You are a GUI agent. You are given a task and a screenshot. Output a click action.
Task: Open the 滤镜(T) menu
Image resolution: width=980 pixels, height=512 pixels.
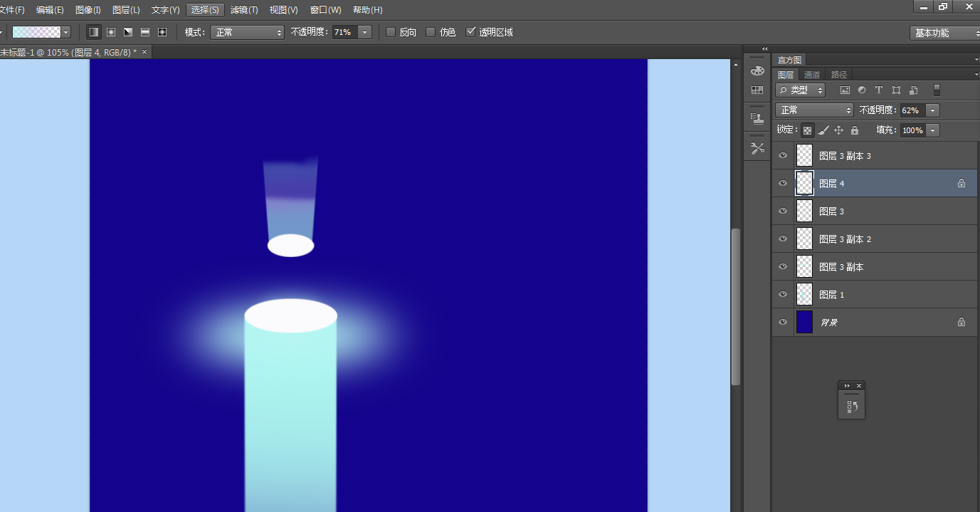click(244, 10)
